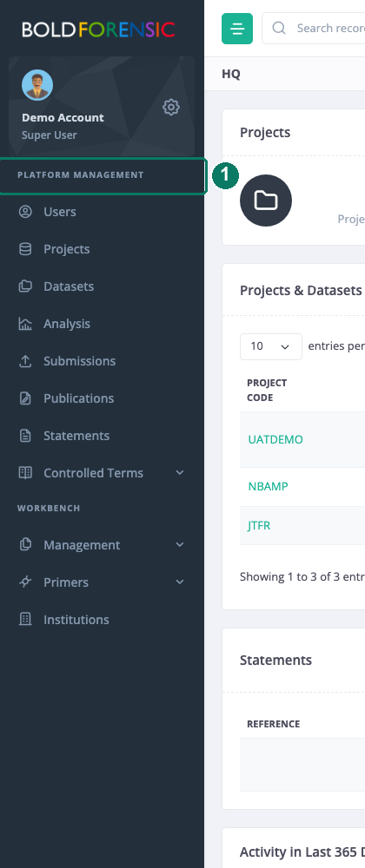Open account settings gear icon
365x868 pixels.
[171, 107]
